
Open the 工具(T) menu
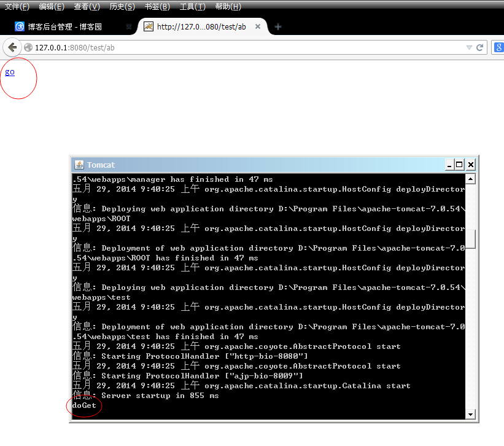pyautogui.click(x=193, y=6)
